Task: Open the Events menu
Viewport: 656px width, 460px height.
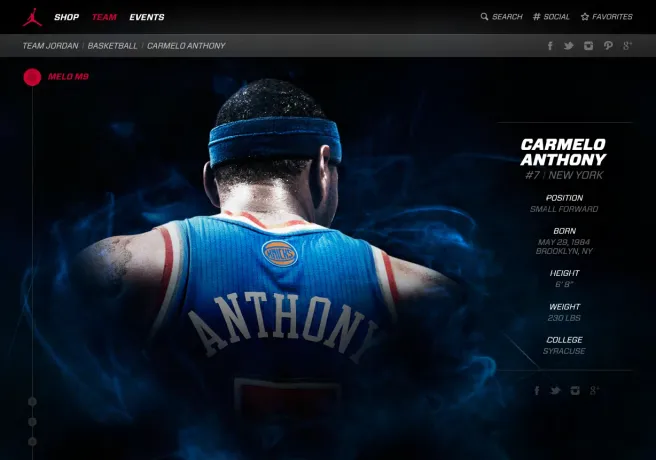Action: (x=147, y=17)
